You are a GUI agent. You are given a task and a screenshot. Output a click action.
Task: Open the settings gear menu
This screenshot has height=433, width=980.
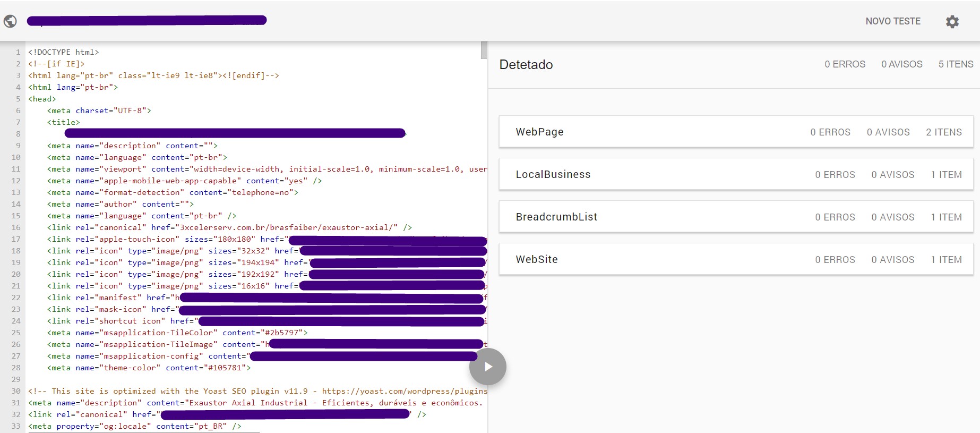(x=952, y=22)
